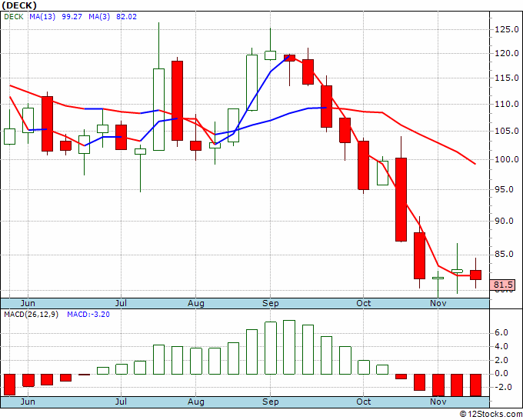The height and width of the screenshot is (420, 523).
Task: Click the large red candle in mid-October
Action: pos(401,199)
